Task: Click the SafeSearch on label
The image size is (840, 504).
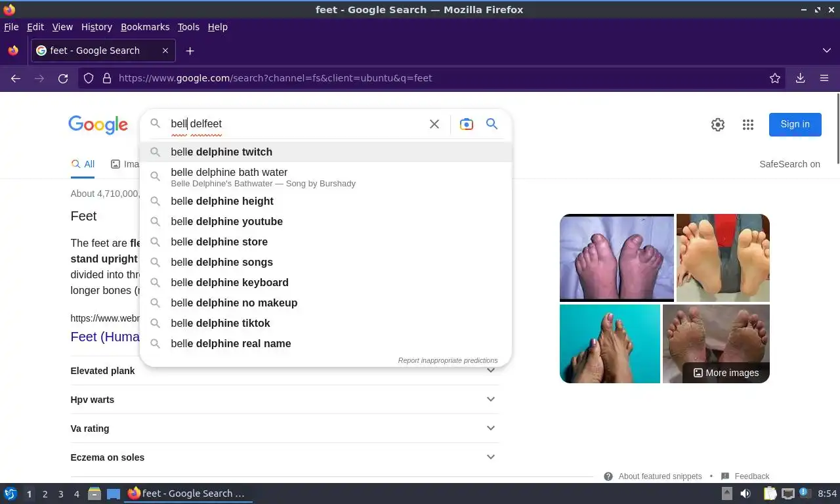Action: tap(789, 164)
